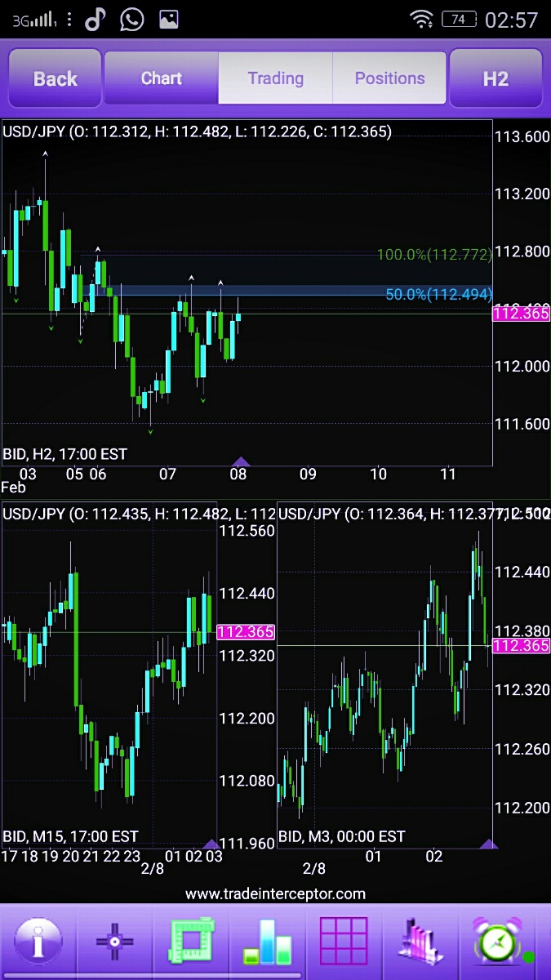Tap the Back button

coord(55,78)
